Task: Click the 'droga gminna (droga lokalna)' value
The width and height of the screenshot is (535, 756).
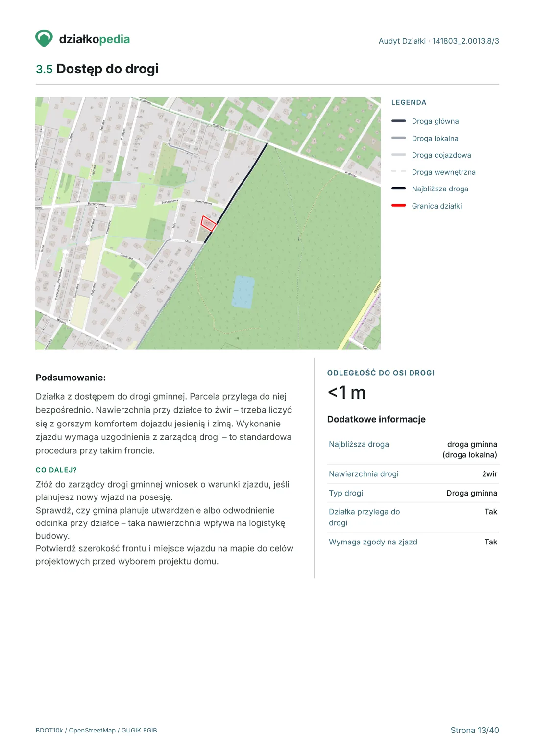Action: point(470,449)
